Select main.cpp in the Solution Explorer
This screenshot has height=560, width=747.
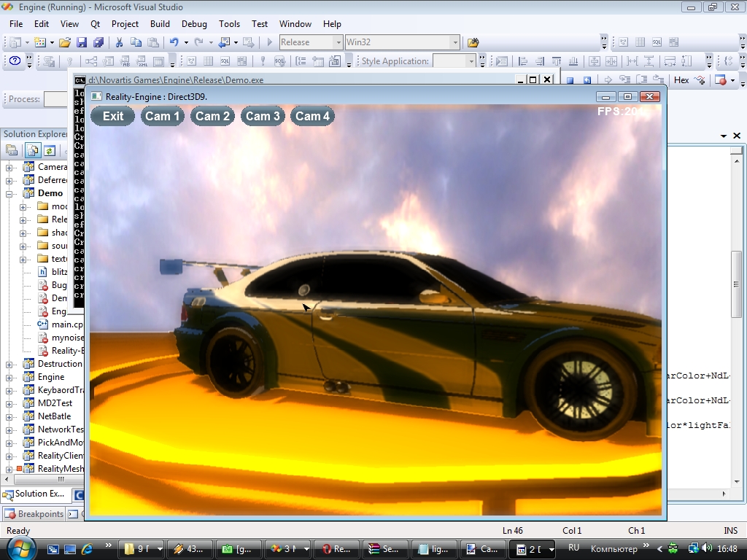click(66, 324)
